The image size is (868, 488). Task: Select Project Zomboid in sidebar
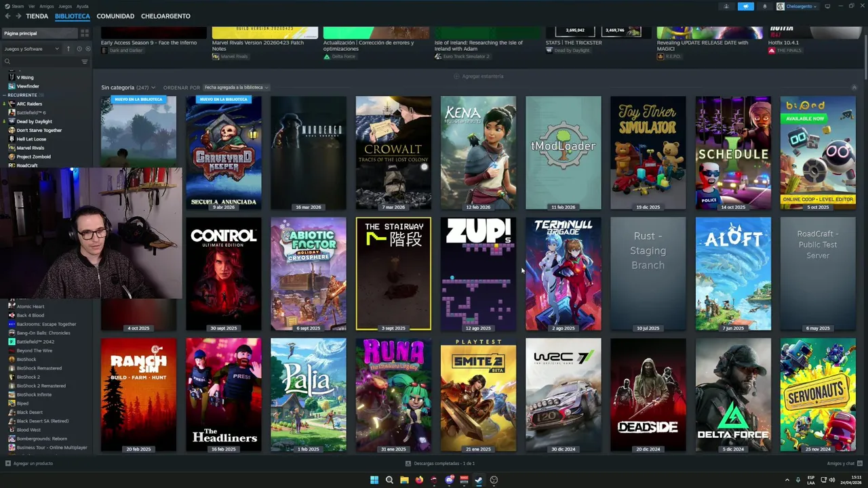[x=33, y=157]
